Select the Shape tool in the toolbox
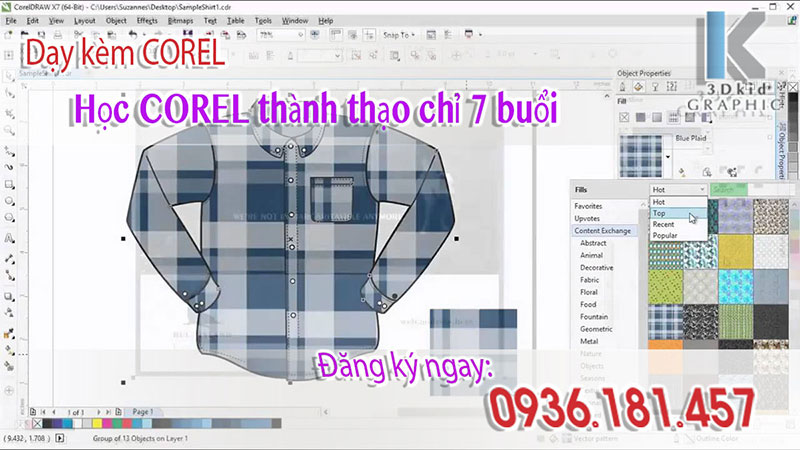 (x=9, y=94)
